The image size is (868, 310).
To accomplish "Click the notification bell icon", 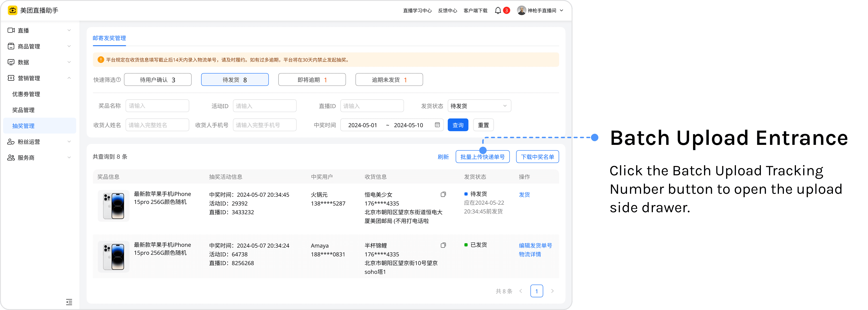I will [x=498, y=10].
